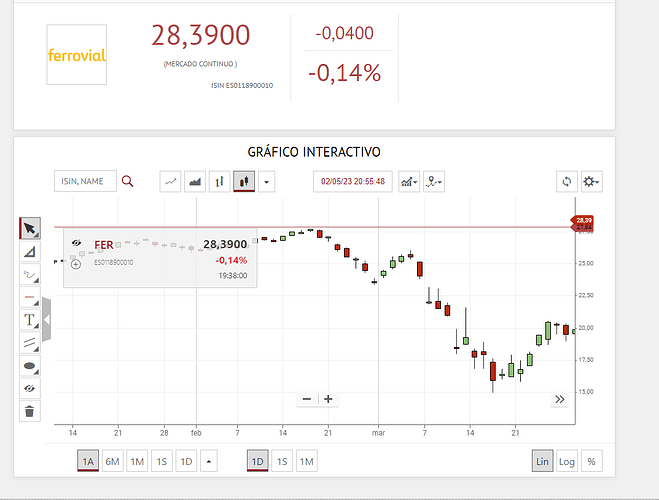The height and width of the screenshot is (500, 659).
Task: Open the indicators dropdown
Action: click(x=409, y=182)
